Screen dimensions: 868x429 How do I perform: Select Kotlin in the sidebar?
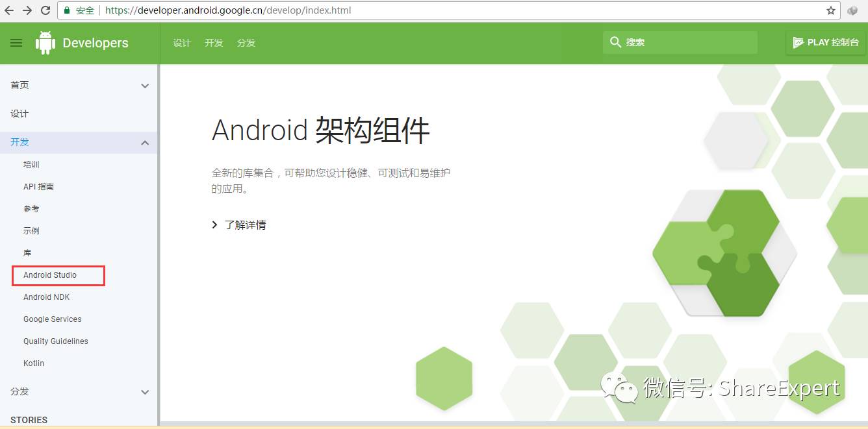click(34, 363)
